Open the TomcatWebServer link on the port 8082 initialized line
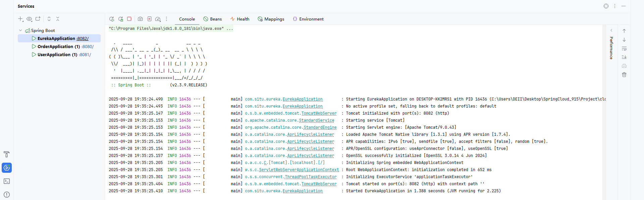Image resolution: width=644 pixels, height=200 pixels. (x=319, y=113)
